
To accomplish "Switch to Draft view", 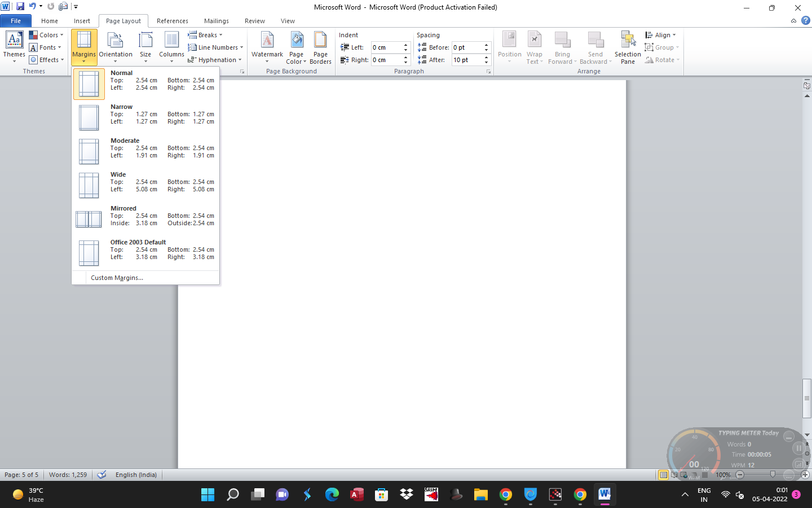I will click(x=704, y=475).
